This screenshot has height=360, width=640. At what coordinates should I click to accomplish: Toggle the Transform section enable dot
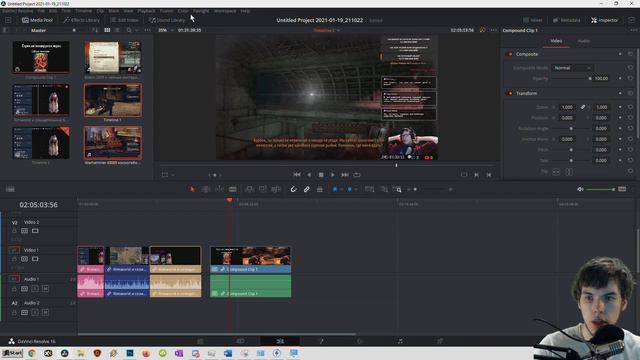[x=509, y=93]
